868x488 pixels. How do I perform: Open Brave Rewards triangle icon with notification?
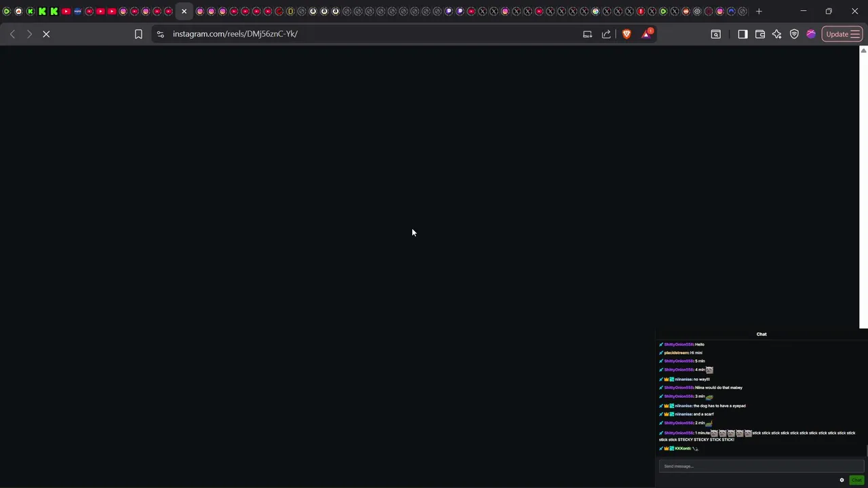647,33
